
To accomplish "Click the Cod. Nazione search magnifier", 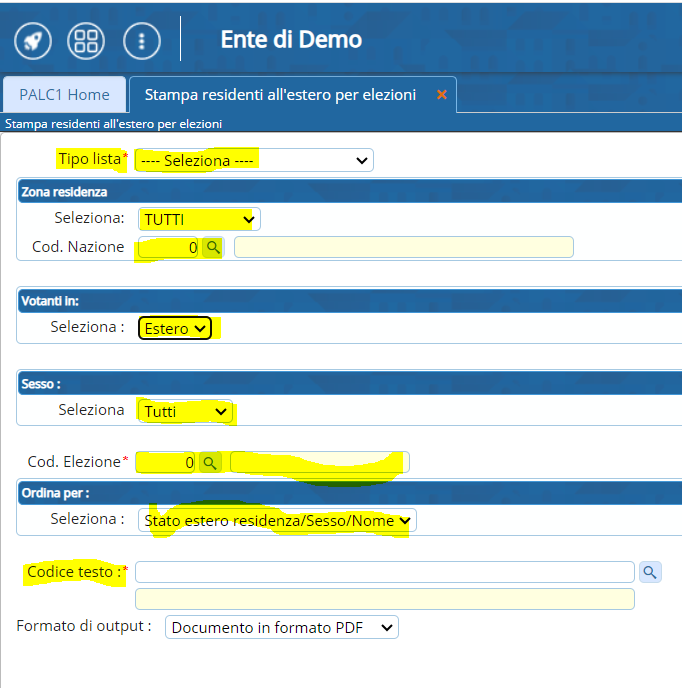I will point(213,247).
